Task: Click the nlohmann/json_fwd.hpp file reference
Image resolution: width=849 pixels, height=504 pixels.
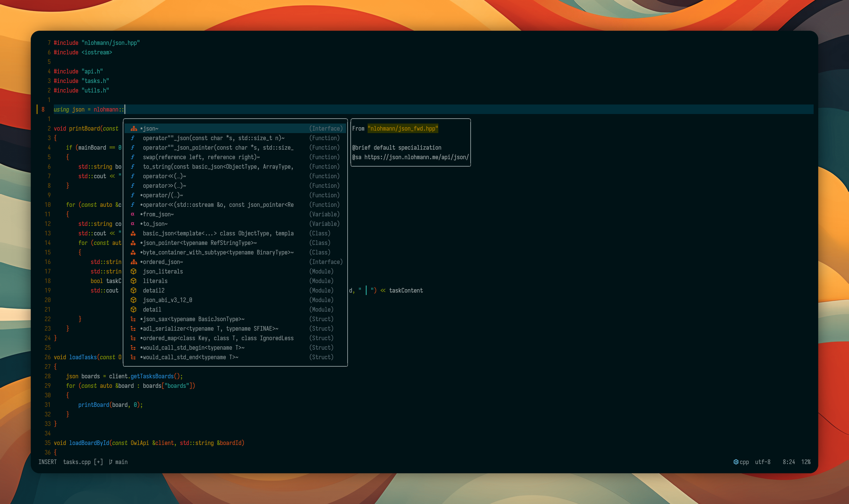Action: coord(403,129)
